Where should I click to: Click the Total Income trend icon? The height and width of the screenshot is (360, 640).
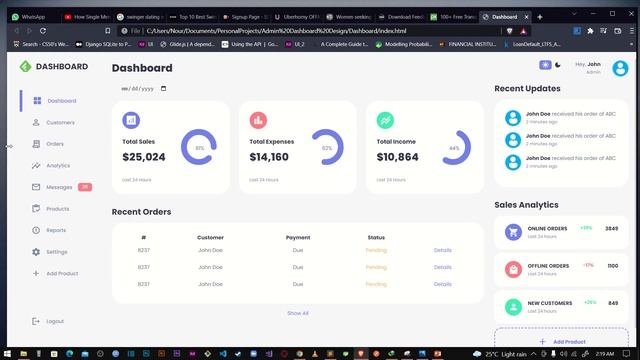pyautogui.click(x=385, y=120)
